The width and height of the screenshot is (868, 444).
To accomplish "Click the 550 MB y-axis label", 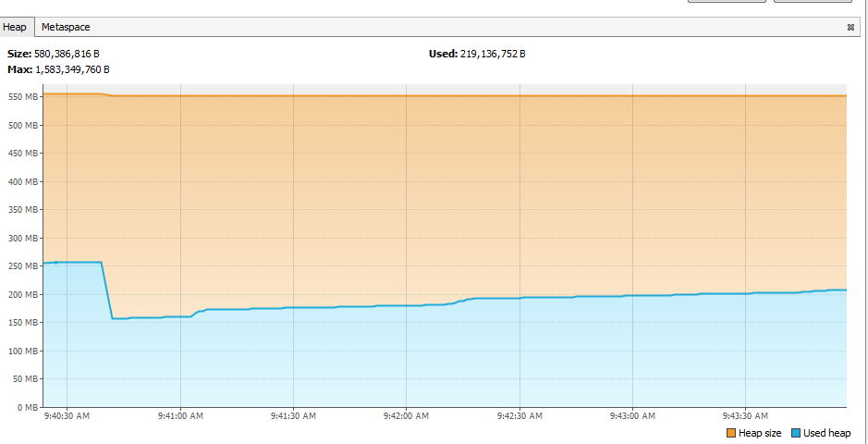I will point(22,97).
